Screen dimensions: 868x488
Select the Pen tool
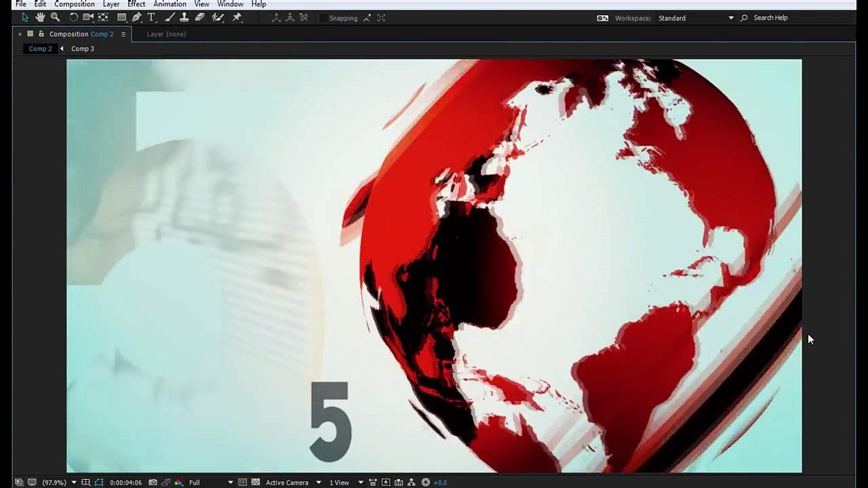tap(136, 18)
